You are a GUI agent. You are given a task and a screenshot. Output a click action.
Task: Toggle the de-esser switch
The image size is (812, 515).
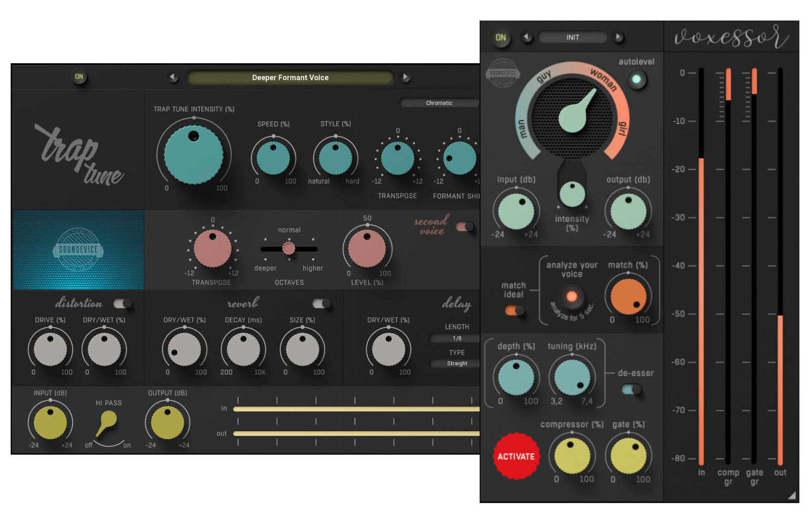pos(631,389)
